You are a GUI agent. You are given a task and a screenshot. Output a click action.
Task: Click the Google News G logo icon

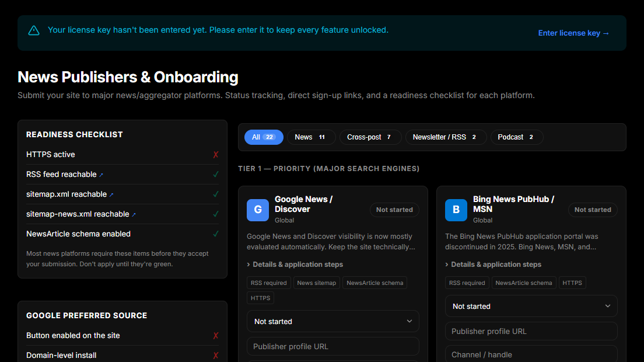pos(257,210)
